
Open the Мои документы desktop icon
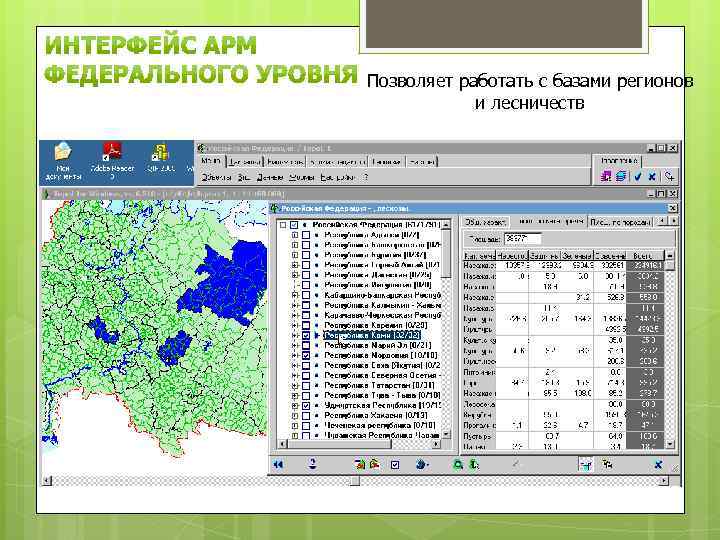click(x=63, y=162)
